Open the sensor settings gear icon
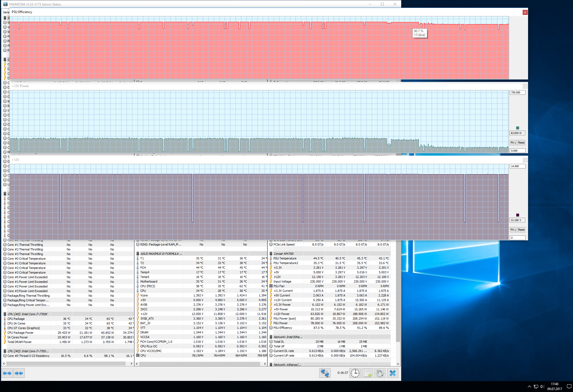The height and width of the screenshot is (392, 573). point(380,373)
